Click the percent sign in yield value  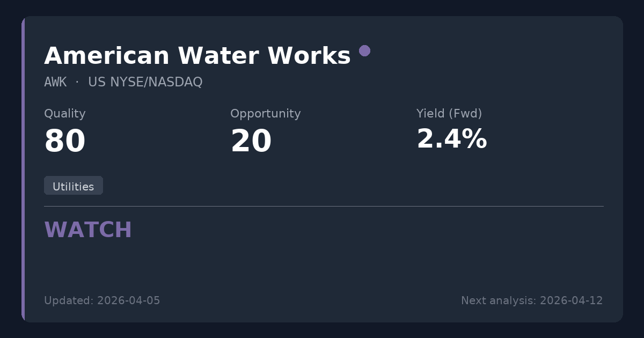point(475,139)
